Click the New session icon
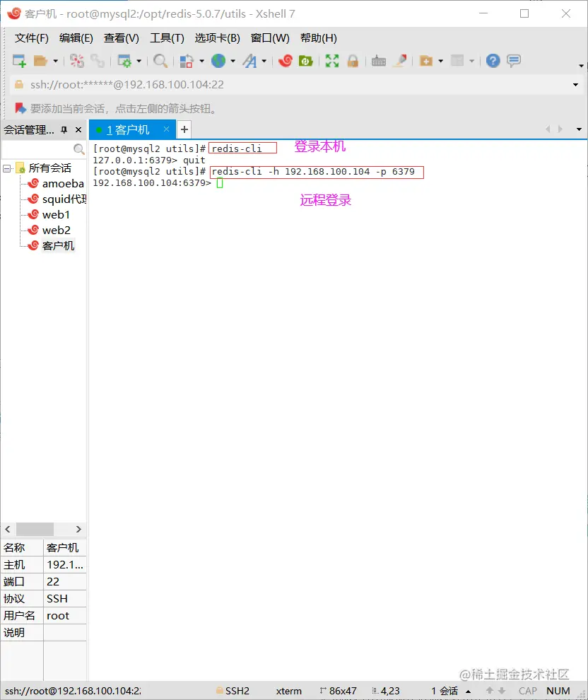The image size is (588, 700). tap(19, 61)
